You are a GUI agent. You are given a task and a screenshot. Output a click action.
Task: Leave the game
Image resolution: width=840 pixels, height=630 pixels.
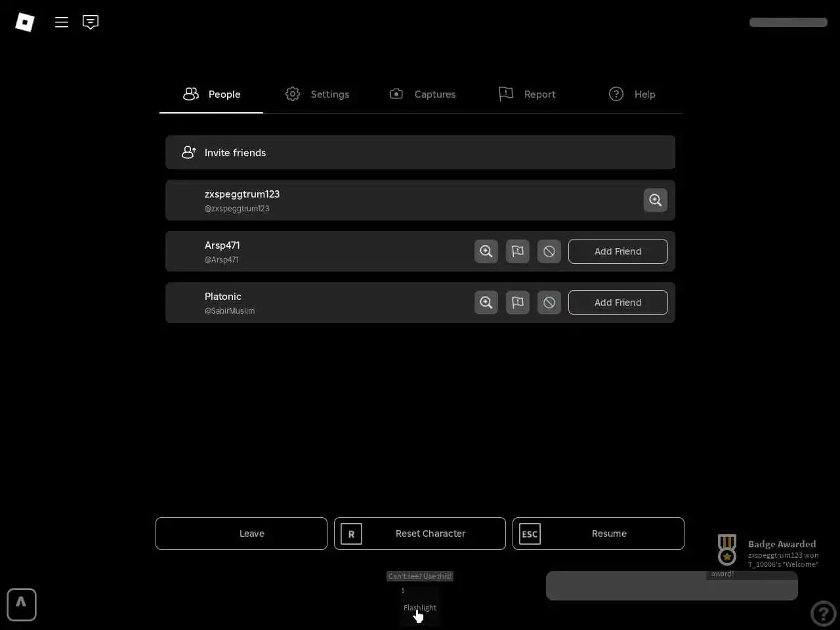click(241, 534)
